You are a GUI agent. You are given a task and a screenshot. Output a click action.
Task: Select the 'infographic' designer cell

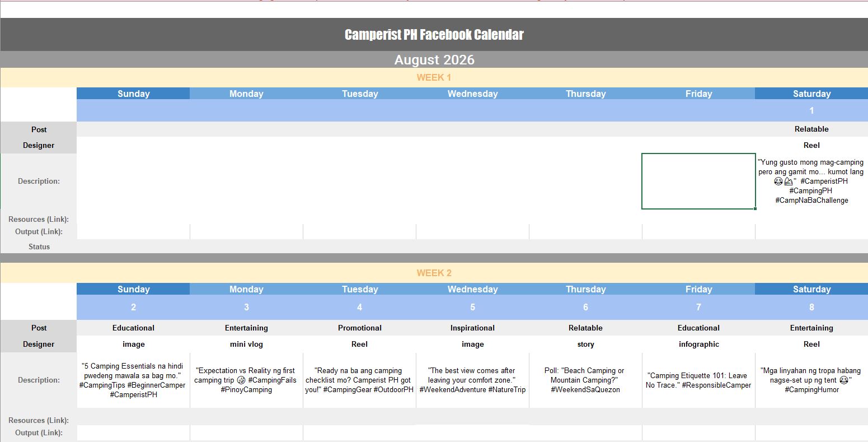click(698, 344)
